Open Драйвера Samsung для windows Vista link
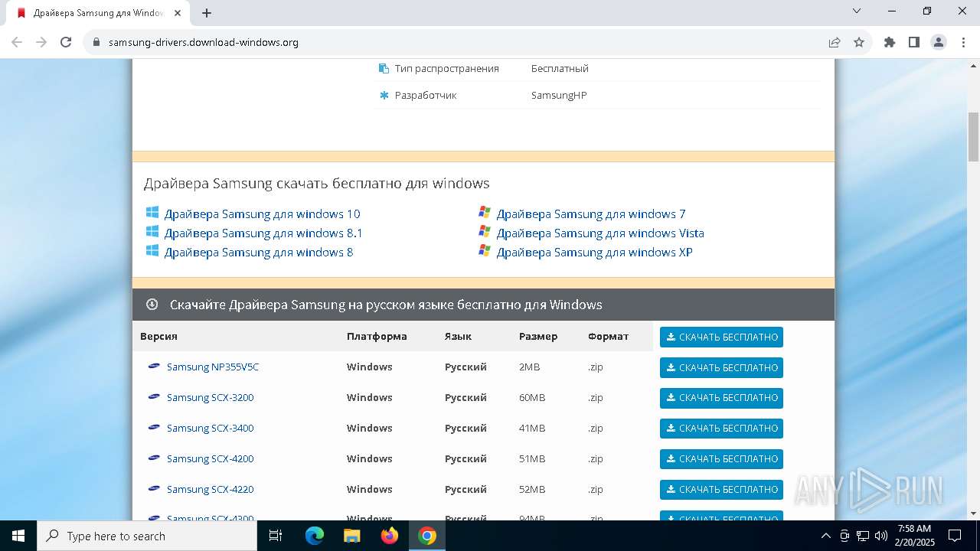The height and width of the screenshot is (551, 980). [600, 233]
